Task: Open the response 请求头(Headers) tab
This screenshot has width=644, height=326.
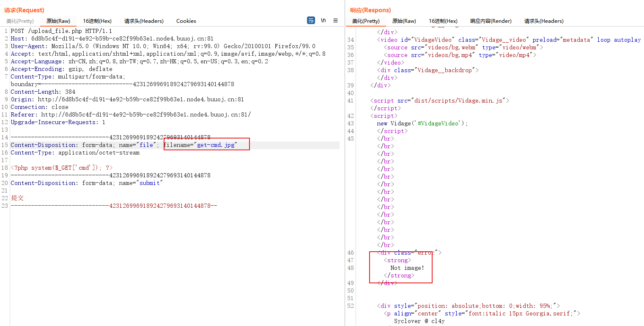Action: [x=544, y=21]
